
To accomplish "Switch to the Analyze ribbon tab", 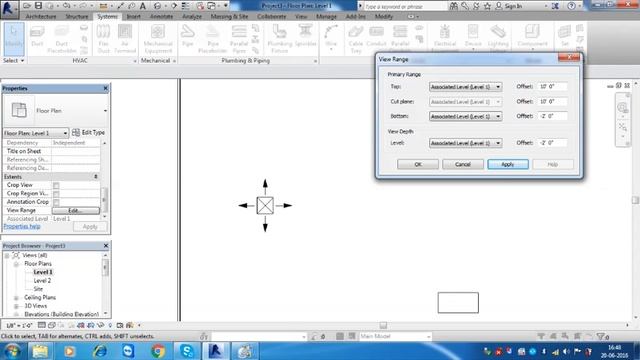I will pos(192,17).
